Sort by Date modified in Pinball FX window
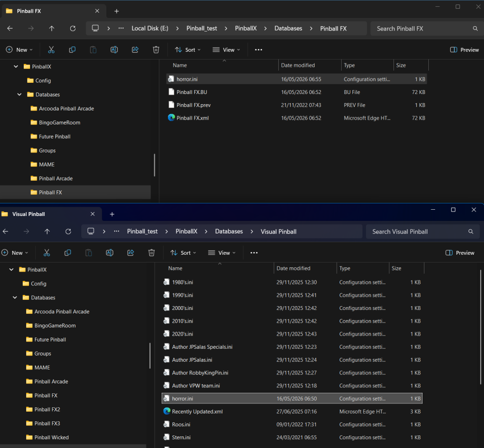 coord(310,65)
